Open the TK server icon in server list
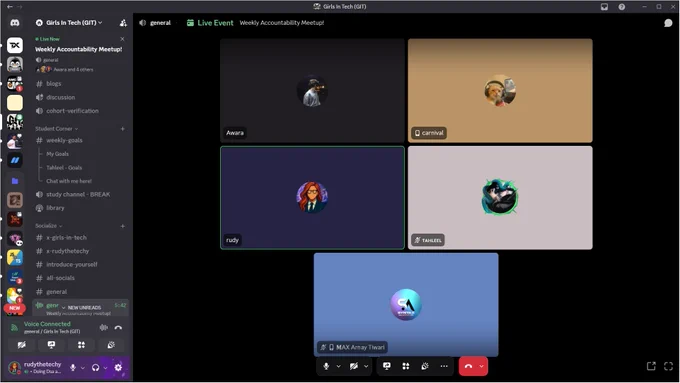 tap(15, 45)
